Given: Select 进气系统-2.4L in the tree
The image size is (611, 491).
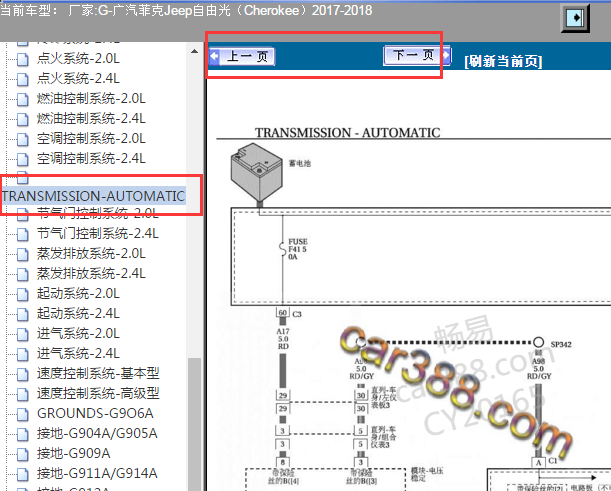Looking at the screenshot, I should pyautogui.click(x=78, y=353).
